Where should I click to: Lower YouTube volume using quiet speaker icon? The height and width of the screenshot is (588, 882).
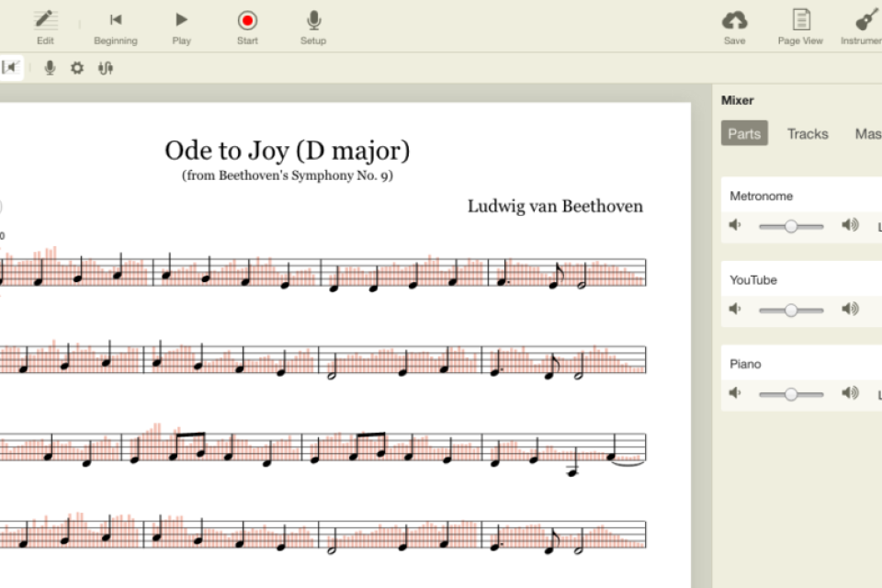pyautogui.click(x=735, y=310)
